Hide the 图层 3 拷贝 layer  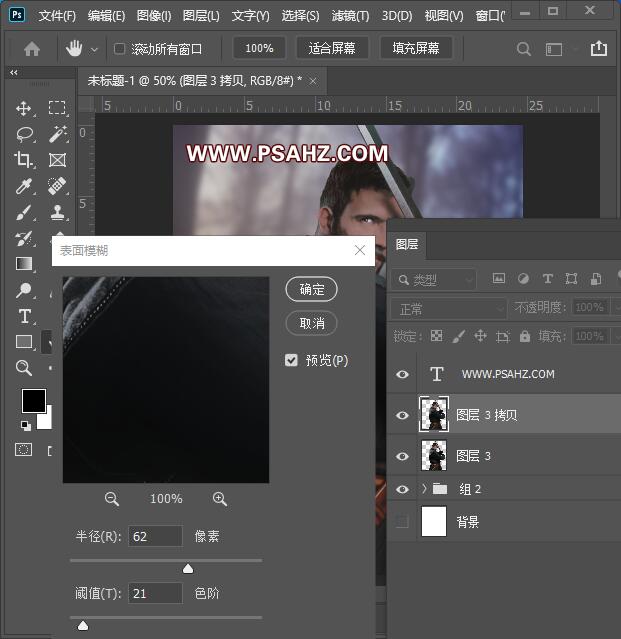(402, 415)
